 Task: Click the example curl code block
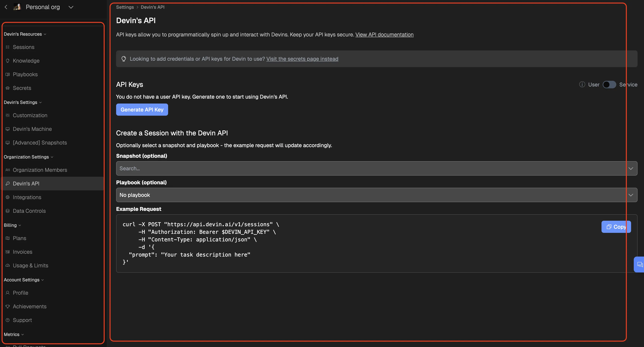point(376,243)
